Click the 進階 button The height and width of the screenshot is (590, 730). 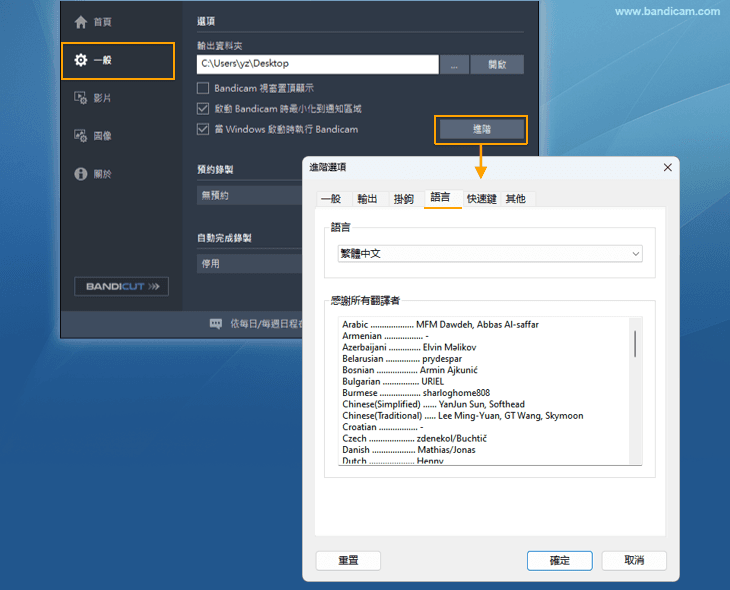point(481,129)
